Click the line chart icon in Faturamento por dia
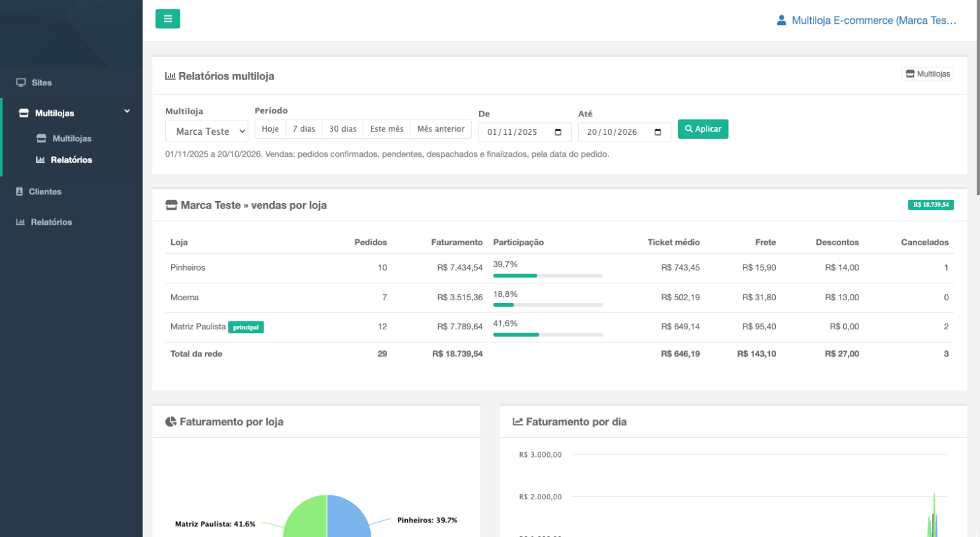980x537 pixels. [x=518, y=421]
